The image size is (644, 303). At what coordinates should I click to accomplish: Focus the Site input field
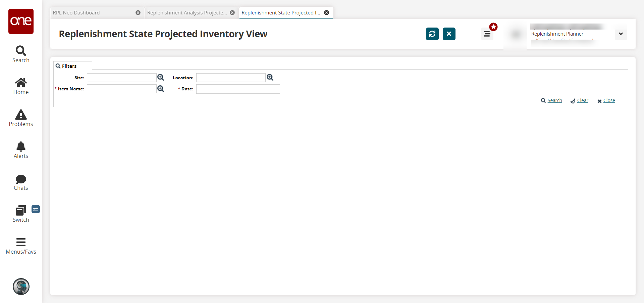(x=122, y=78)
